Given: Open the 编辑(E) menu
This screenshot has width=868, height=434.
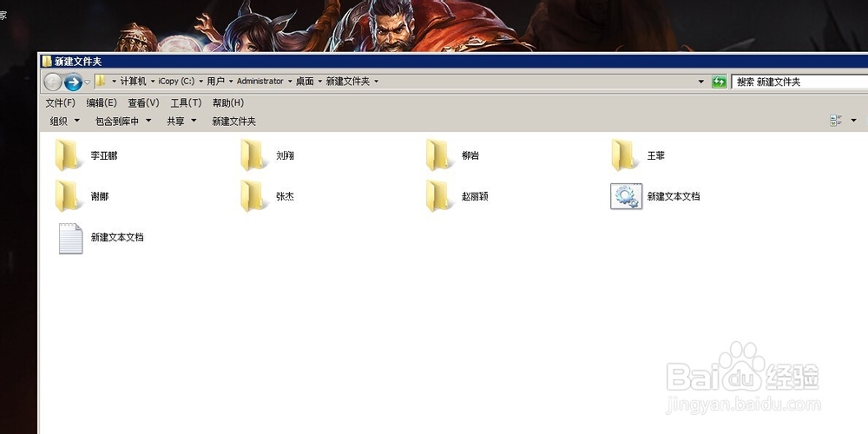Looking at the screenshot, I should pyautogui.click(x=102, y=103).
